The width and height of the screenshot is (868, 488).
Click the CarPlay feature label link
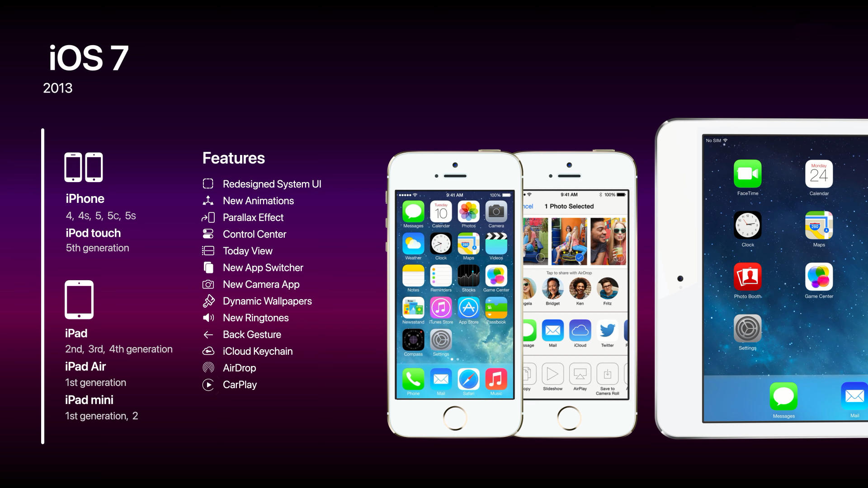click(240, 385)
